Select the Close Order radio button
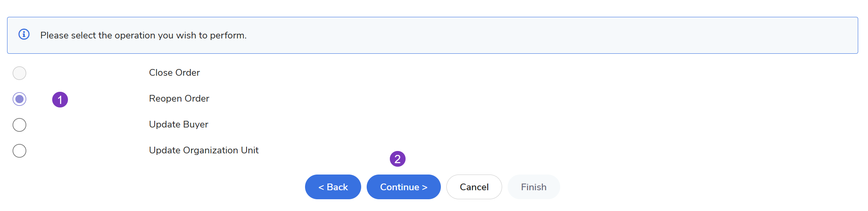868x211 pixels. 19,73
